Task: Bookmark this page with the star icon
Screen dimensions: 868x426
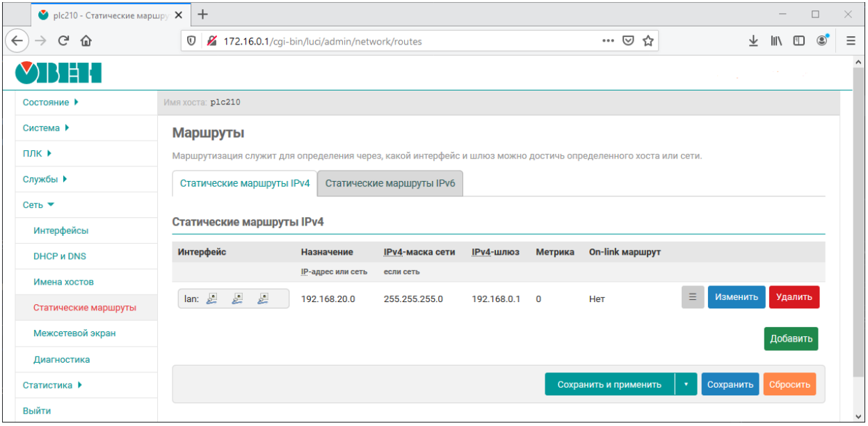Action: click(x=648, y=41)
